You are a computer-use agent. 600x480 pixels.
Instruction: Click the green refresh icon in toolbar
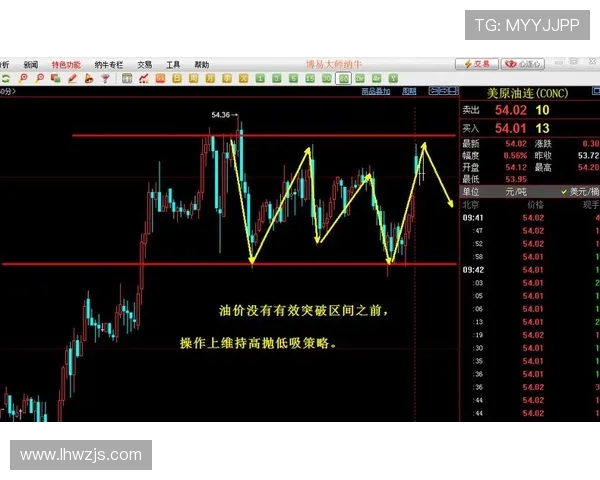pyautogui.click(x=6, y=79)
